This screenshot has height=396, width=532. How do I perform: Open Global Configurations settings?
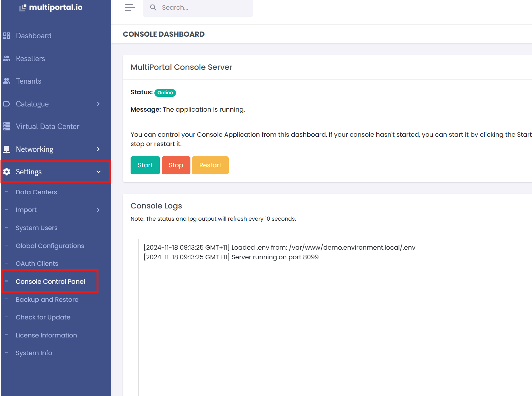[x=50, y=246]
